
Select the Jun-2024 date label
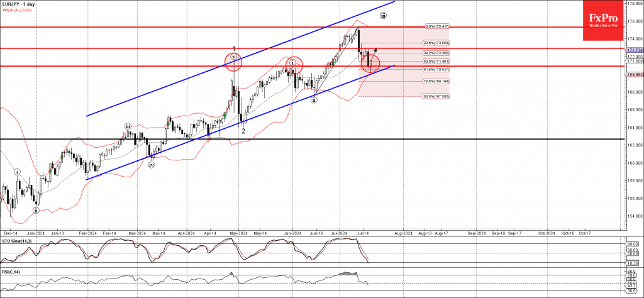click(x=293, y=233)
